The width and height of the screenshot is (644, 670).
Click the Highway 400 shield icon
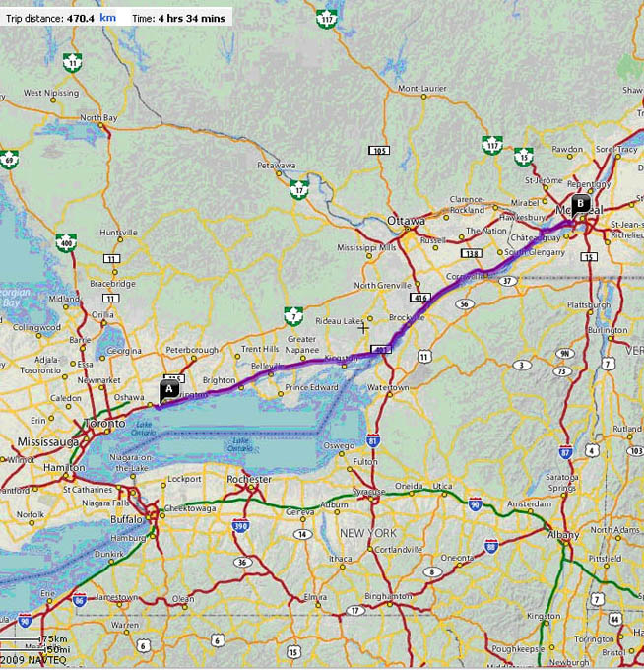pos(67,242)
